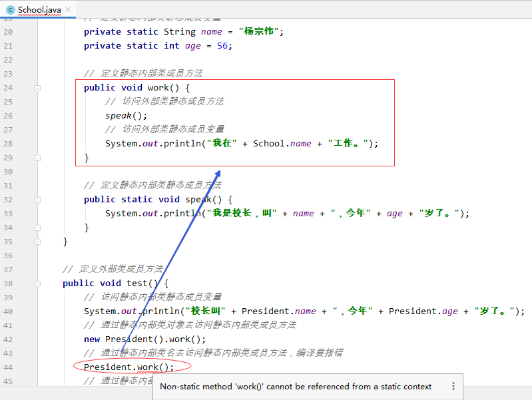Click line number 28 in the gutter
The height and width of the screenshot is (400, 532).
point(8,144)
